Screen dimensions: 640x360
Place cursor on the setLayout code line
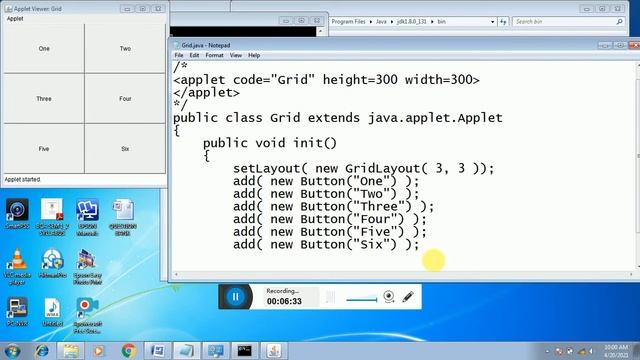coord(363,169)
